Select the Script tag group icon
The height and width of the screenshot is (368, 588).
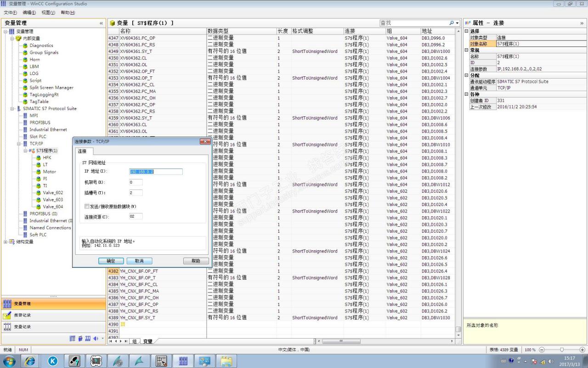point(25,80)
